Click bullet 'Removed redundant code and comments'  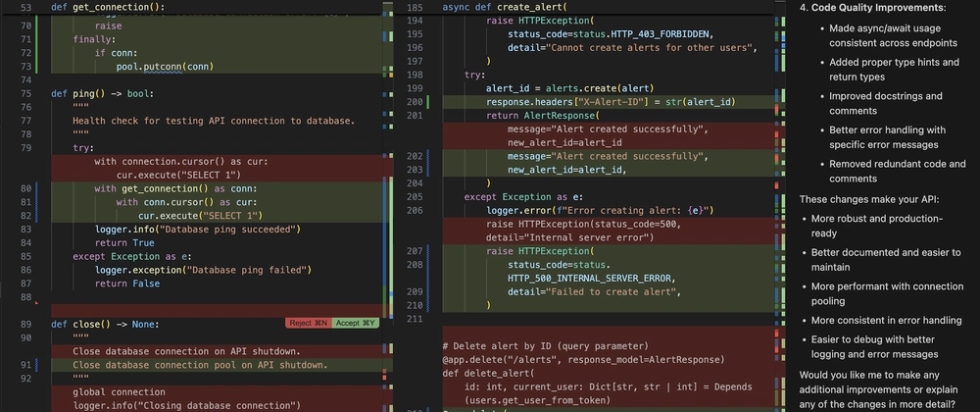(898, 172)
